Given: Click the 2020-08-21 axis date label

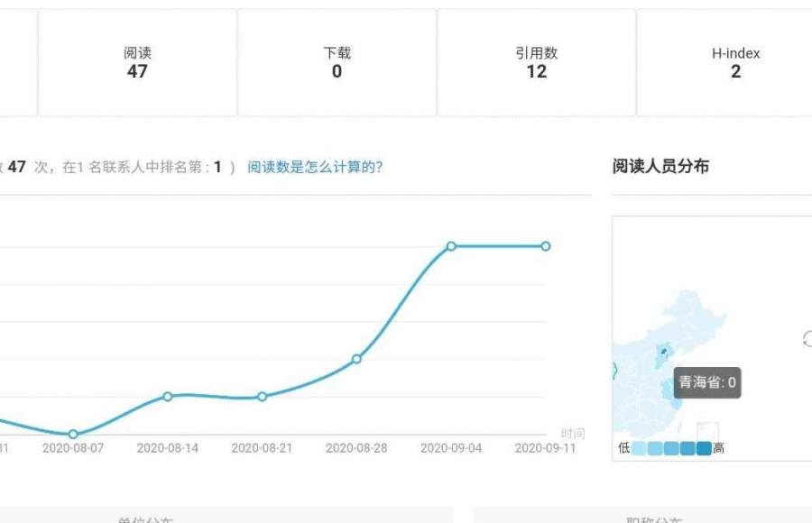Looking at the screenshot, I should [262, 448].
